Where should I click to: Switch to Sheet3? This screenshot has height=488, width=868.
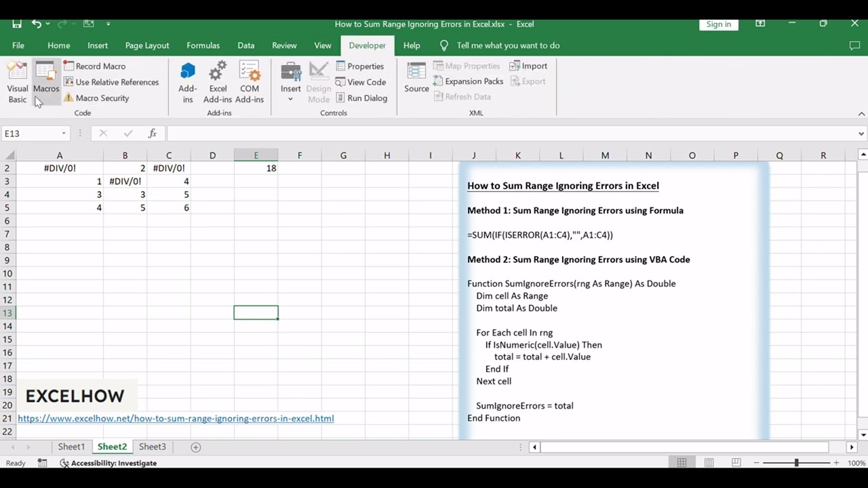[153, 447]
